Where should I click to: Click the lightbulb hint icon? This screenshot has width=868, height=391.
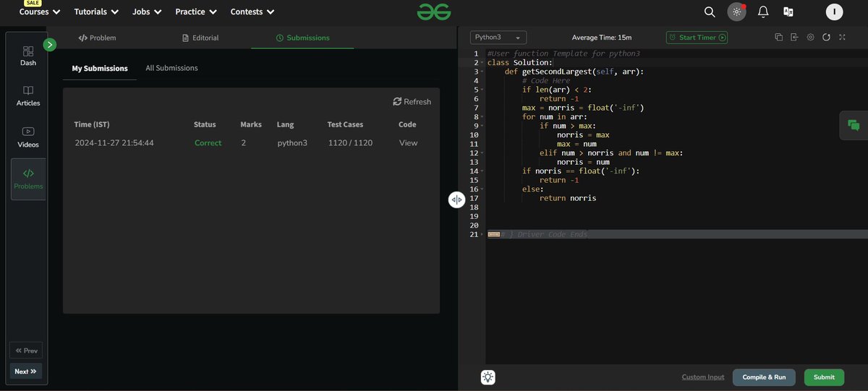pos(488,377)
